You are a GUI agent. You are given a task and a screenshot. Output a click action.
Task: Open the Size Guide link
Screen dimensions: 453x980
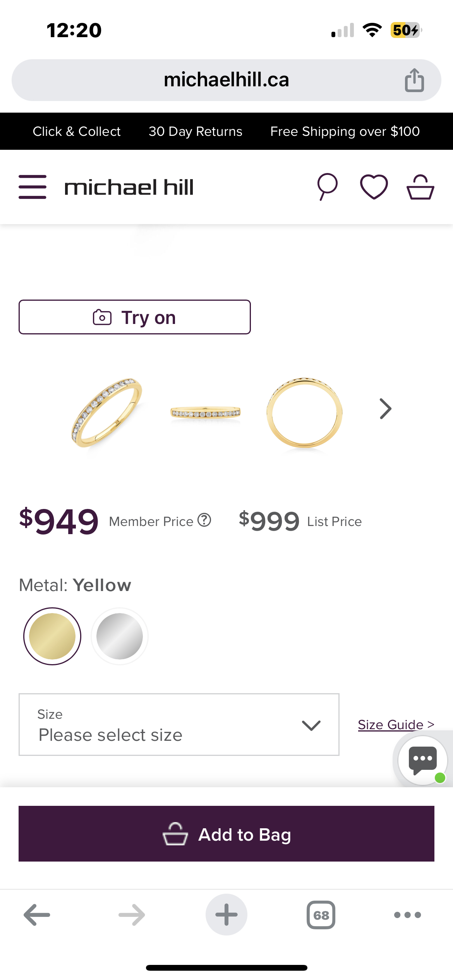click(391, 725)
